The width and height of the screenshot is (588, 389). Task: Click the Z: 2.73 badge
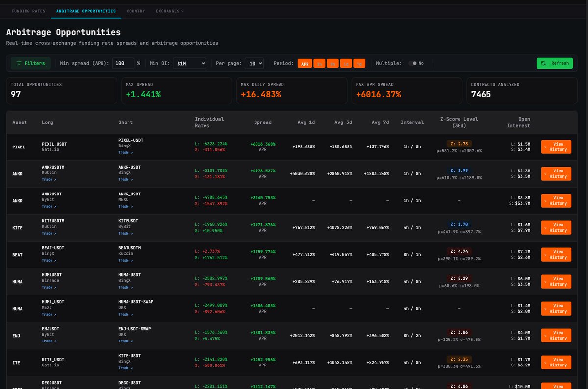pos(459,144)
